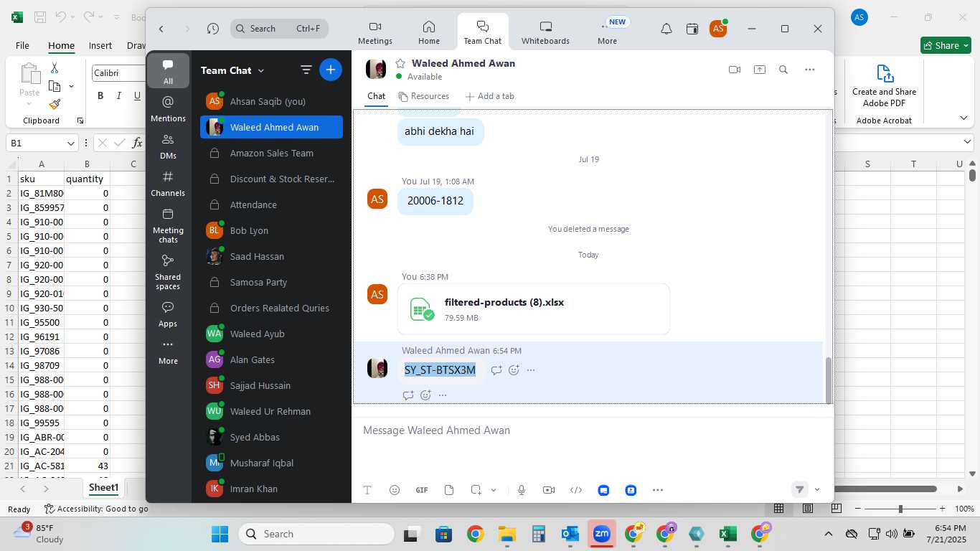Screen dimensions: 980x551
Task: Record audio message microphone icon
Action: click(x=522, y=490)
